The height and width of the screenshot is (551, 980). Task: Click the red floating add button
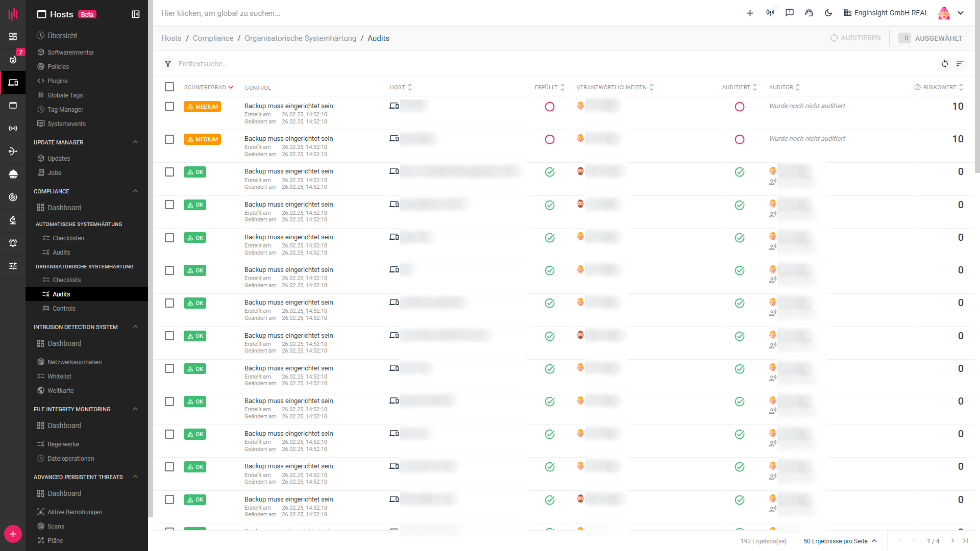pos(13,534)
